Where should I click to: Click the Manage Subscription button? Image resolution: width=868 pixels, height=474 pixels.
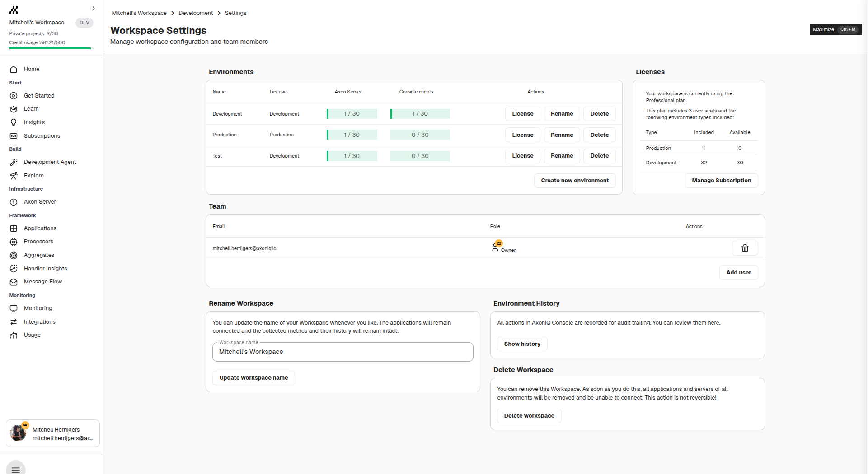tap(721, 181)
